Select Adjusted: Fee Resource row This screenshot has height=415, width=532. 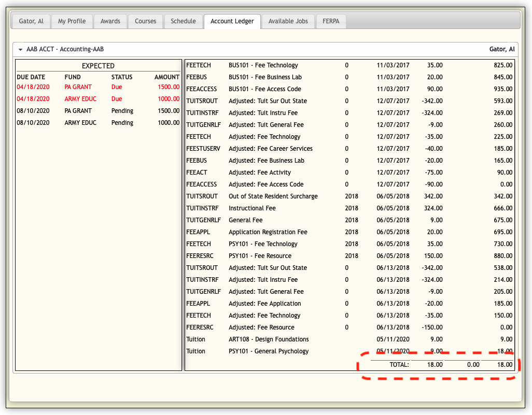tap(349, 327)
